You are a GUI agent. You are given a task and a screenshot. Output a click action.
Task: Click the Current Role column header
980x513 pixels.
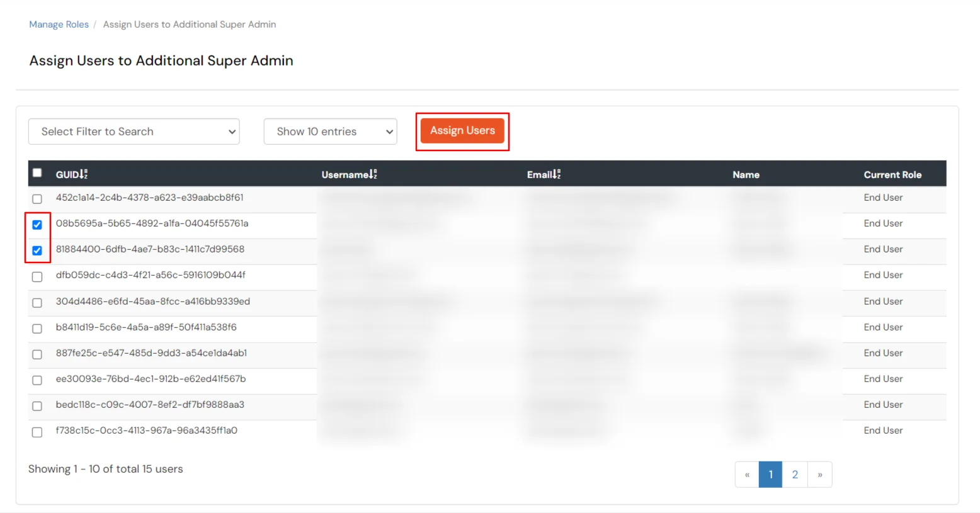(x=892, y=174)
